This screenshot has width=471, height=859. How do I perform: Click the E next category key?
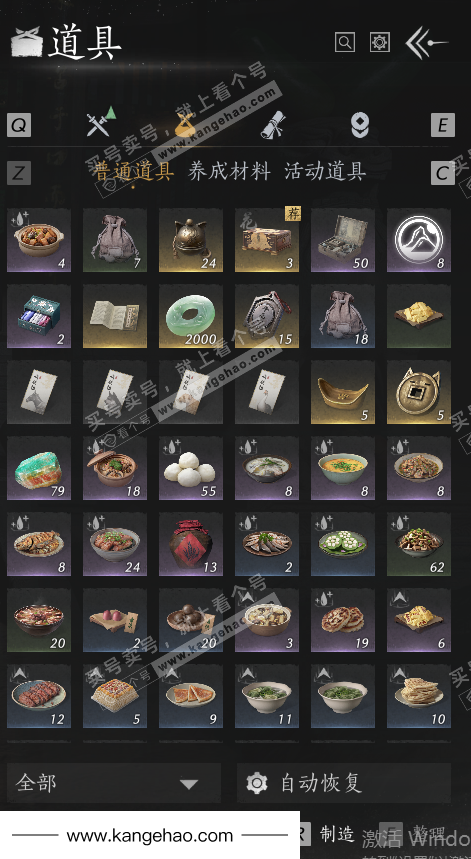pos(443,125)
